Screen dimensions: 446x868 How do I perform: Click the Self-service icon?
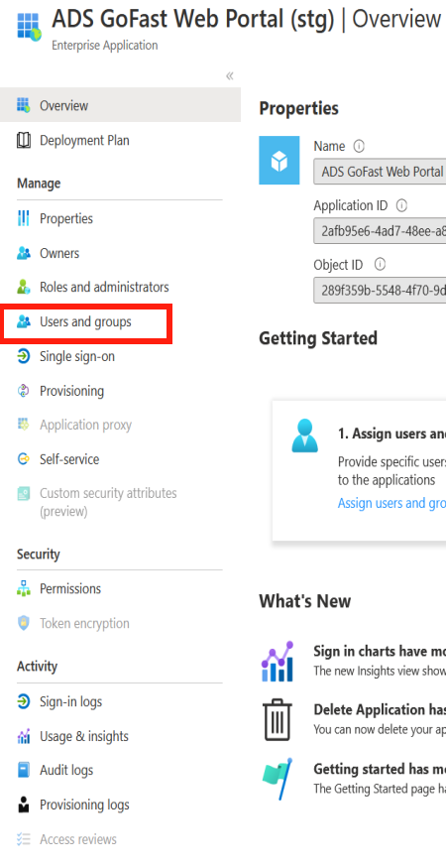tap(23, 459)
